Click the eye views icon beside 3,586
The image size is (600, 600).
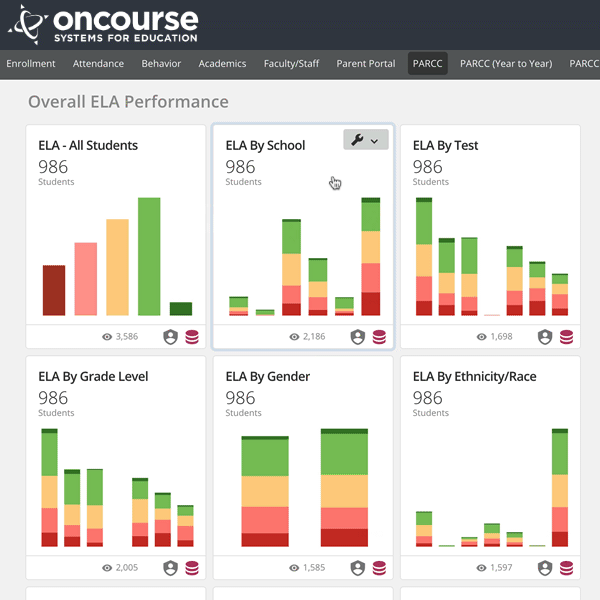tap(107, 337)
